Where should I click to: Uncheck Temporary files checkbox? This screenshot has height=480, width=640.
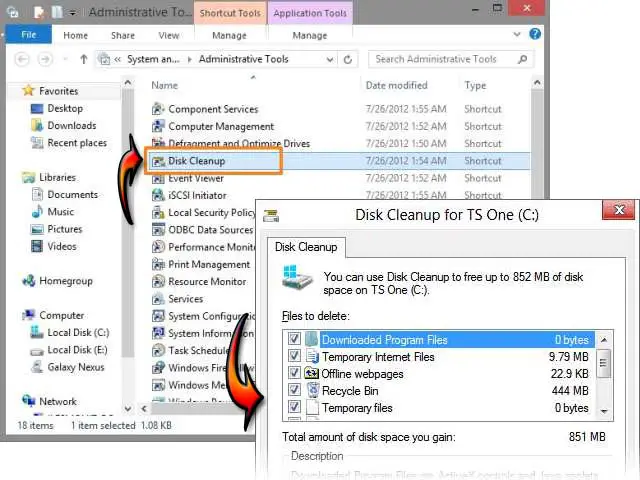click(x=294, y=407)
